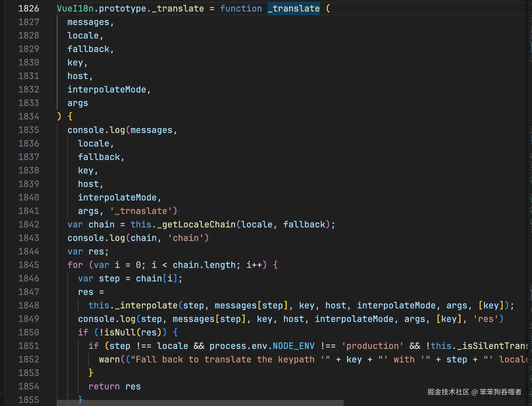Screen dimensions: 532x406
Task: Click the opening curly brace on line 1834
Action: point(70,116)
